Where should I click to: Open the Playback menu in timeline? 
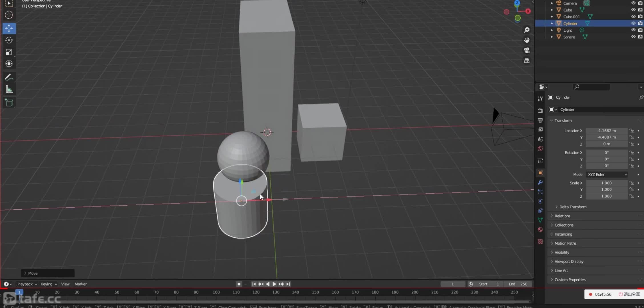pos(27,284)
